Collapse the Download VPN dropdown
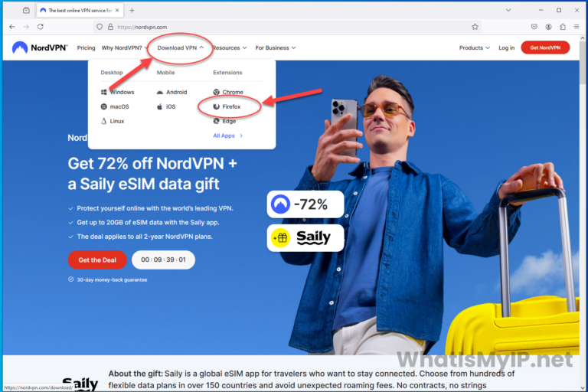This screenshot has width=588, height=392. pyautogui.click(x=181, y=48)
